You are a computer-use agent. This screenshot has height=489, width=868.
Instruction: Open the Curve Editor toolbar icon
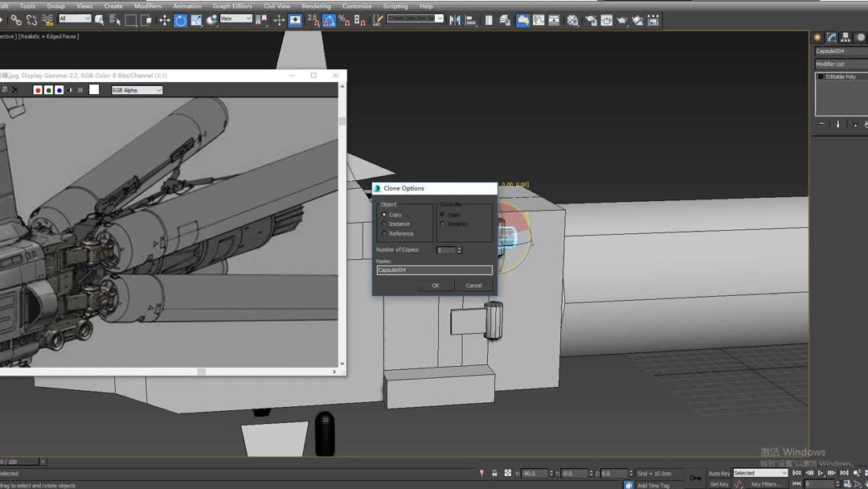point(538,20)
